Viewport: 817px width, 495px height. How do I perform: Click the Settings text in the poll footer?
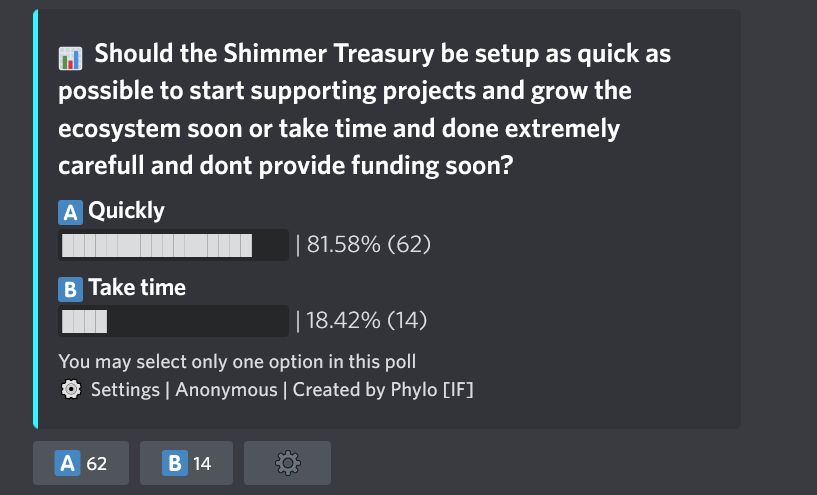coord(125,390)
